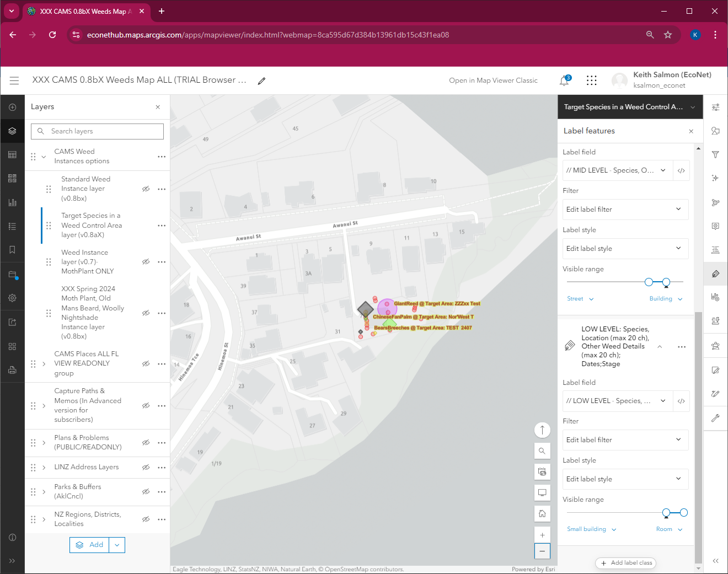This screenshot has width=728, height=574.
Task: Click the Home extent button on map
Action: tap(542, 513)
